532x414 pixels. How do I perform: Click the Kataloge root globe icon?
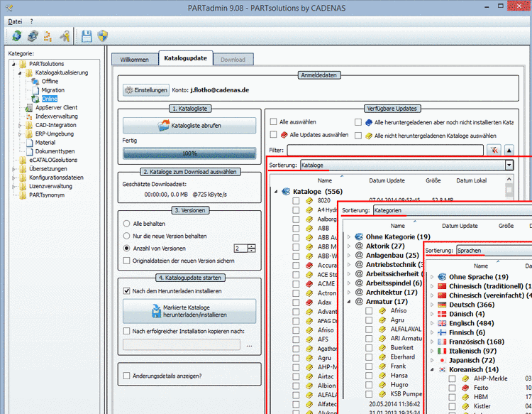286,192
